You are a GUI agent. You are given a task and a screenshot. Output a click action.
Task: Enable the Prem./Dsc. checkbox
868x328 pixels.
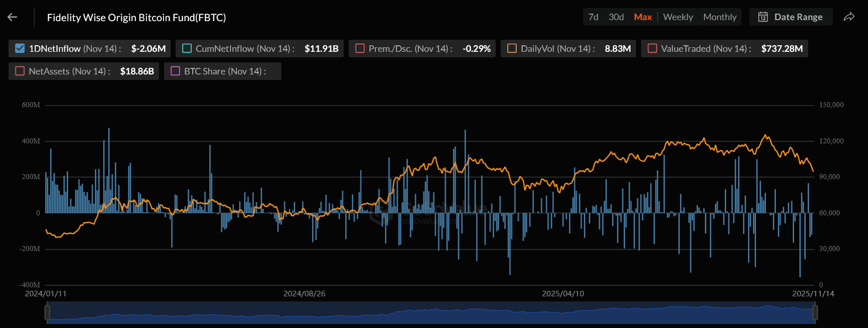tap(360, 49)
